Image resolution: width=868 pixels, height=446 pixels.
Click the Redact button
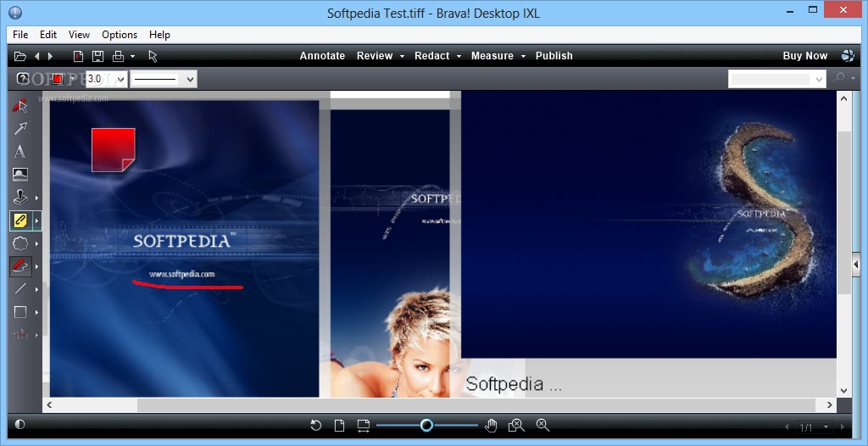pyautogui.click(x=431, y=56)
